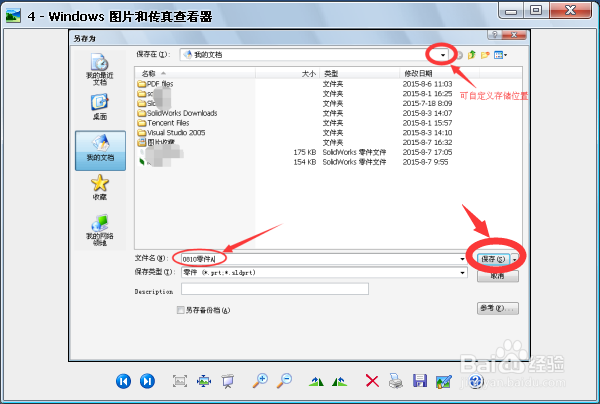
Task: Click back navigation icon in dialog
Action: [459, 55]
